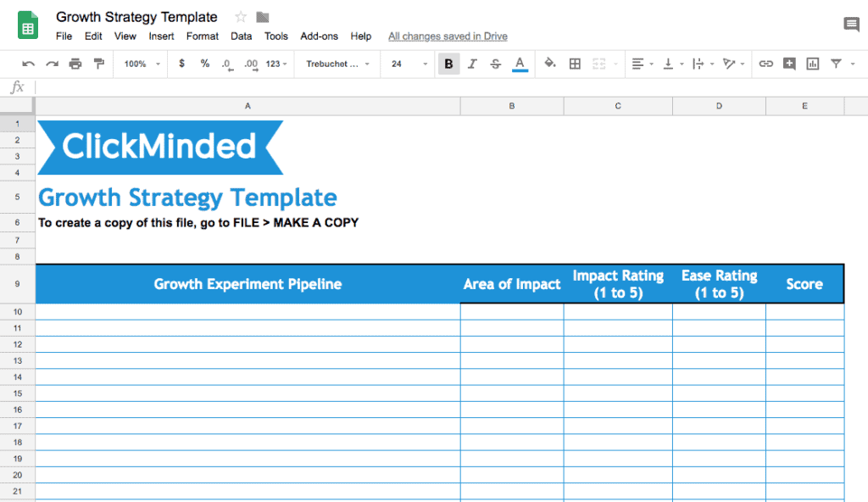Activate the paint format tool

[x=99, y=64]
